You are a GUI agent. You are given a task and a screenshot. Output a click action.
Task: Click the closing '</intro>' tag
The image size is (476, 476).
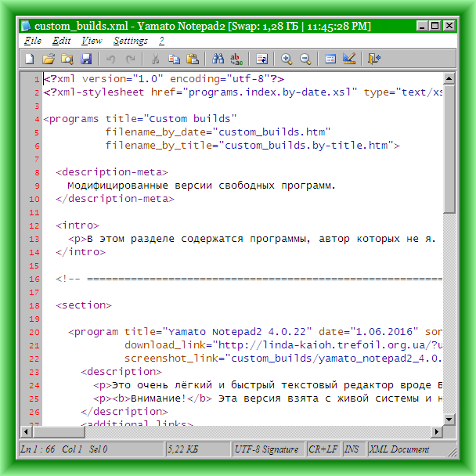coord(81,252)
